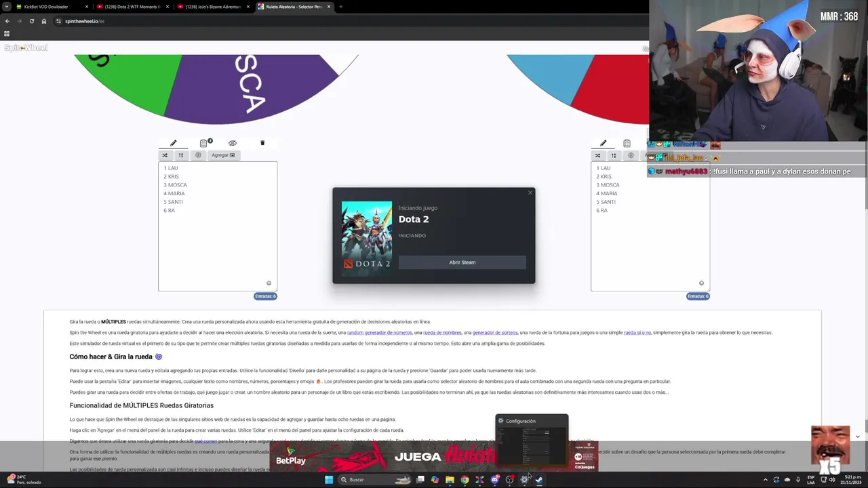Open File Explorer from the taskbar
The height and width of the screenshot is (488, 868).
[450, 480]
